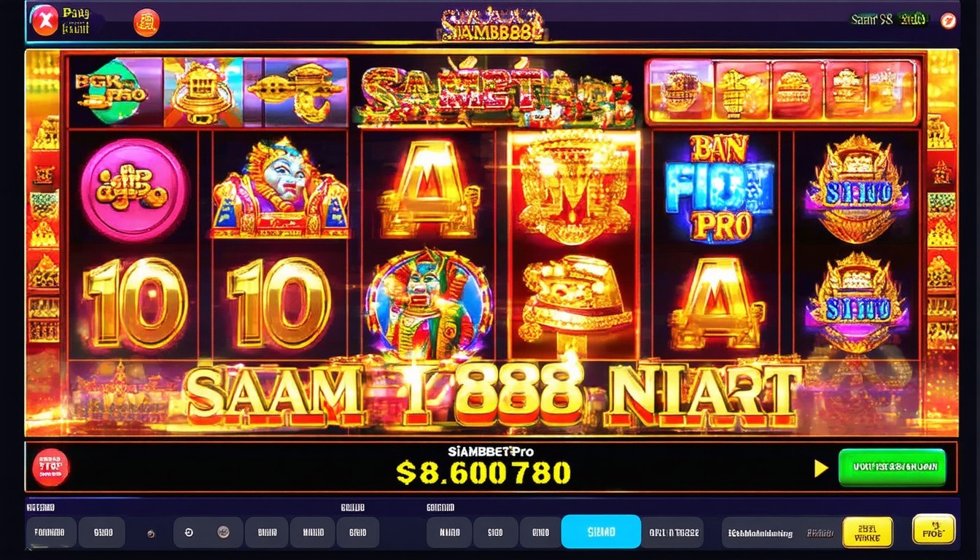980x560 pixels.
Task: Click the grey round coin icon in the bottom bar
Action: pos(225,533)
